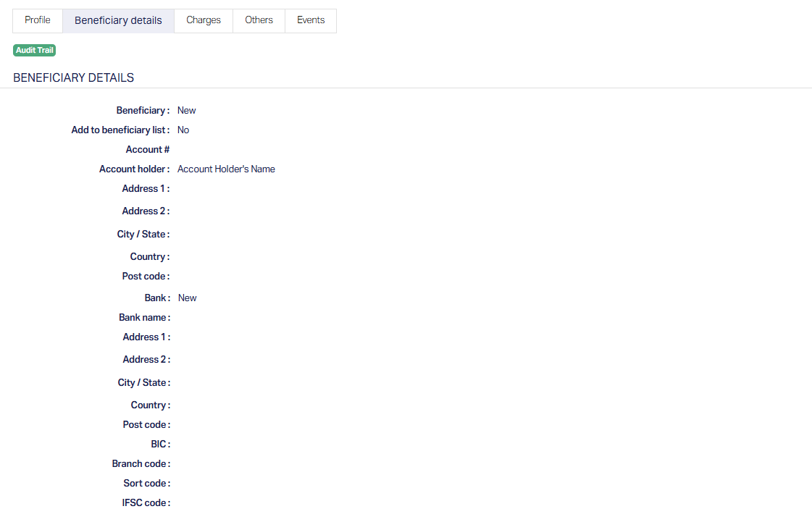Click the 'Bank' field label above Bank name
812x522 pixels.
(x=157, y=298)
